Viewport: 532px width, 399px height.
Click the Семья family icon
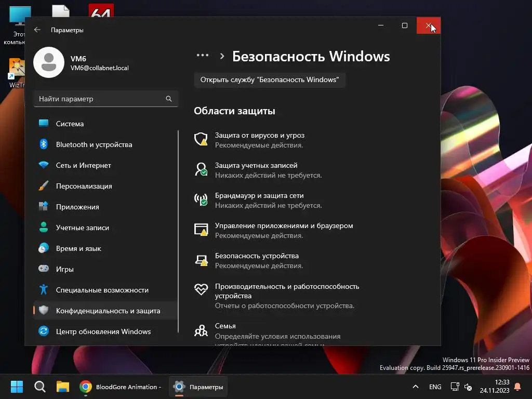click(201, 330)
